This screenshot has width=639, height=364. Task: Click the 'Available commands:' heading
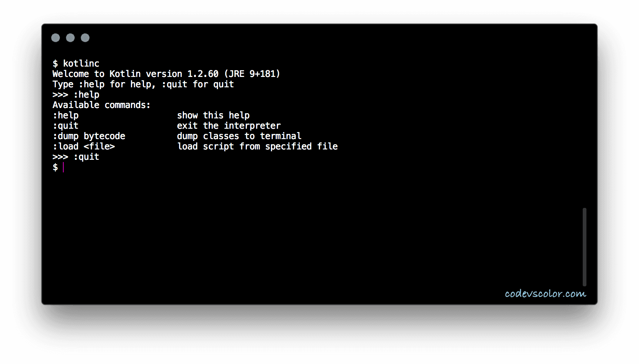point(101,105)
